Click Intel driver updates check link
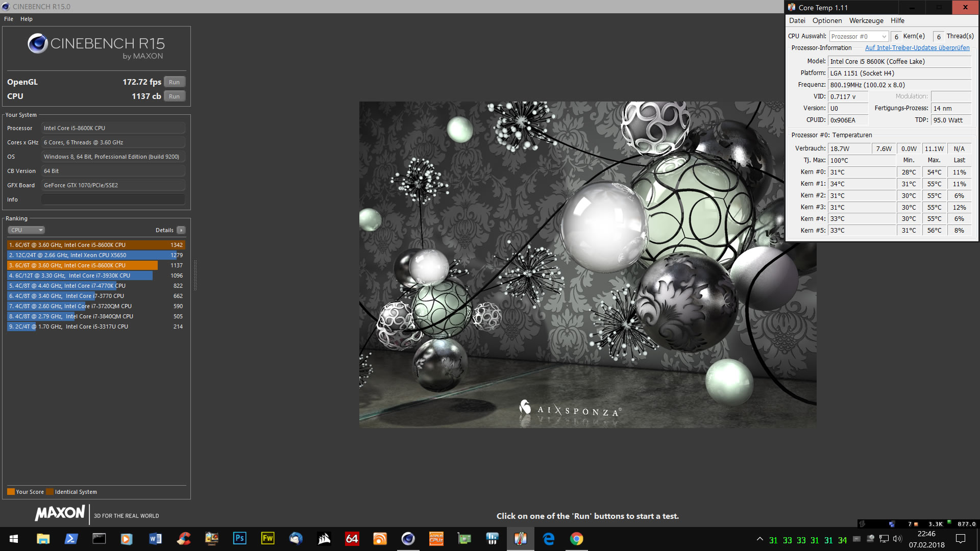Viewport: 980px width, 551px height. 917,48
